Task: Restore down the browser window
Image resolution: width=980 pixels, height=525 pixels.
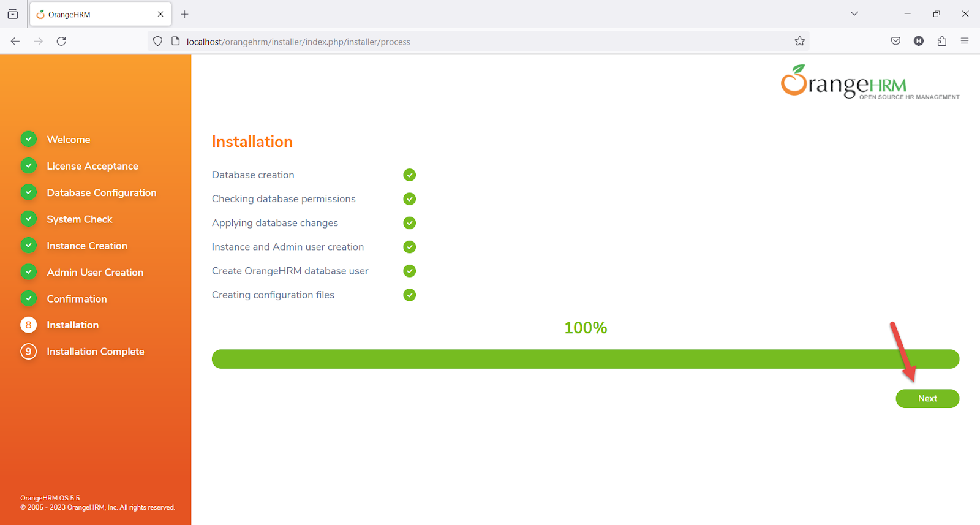Action: point(937,13)
